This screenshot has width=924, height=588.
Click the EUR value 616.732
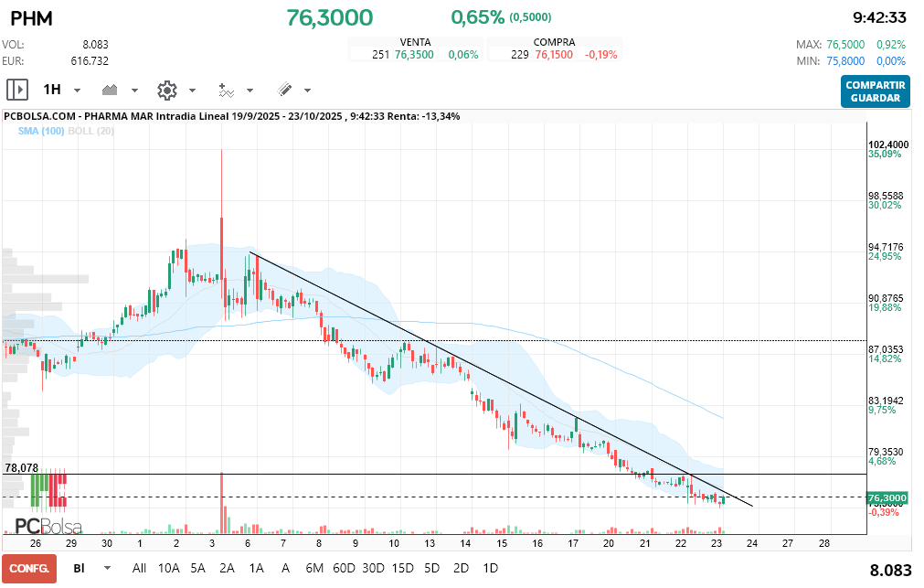click(90, 61)
